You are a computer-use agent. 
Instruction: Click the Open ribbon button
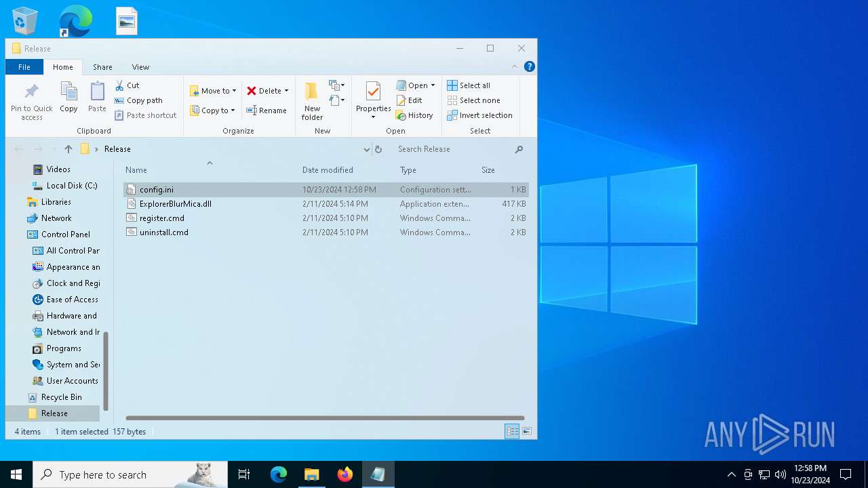coord(412,85)
